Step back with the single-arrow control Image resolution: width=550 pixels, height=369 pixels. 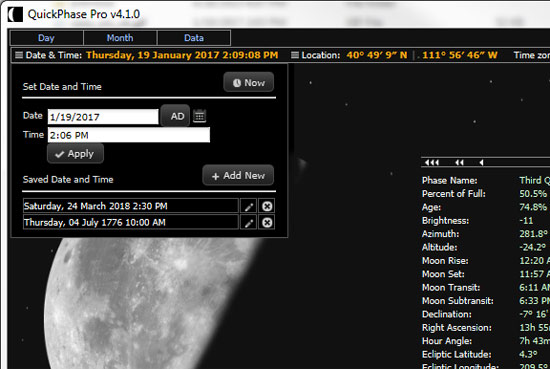point(482,162)
